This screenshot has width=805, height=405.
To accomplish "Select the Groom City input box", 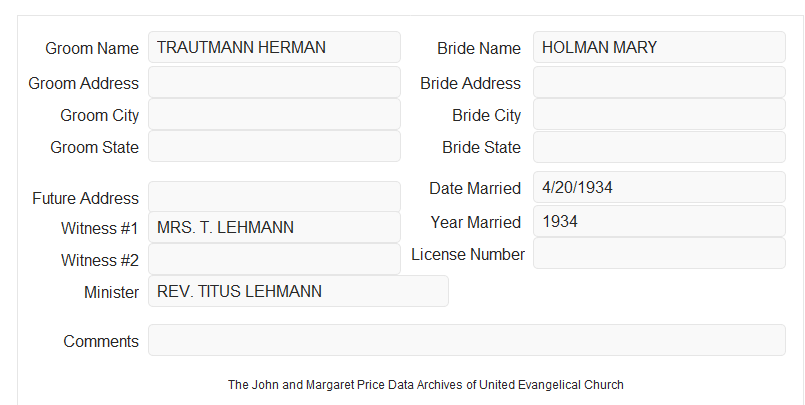I will click(x=274, y=114).
